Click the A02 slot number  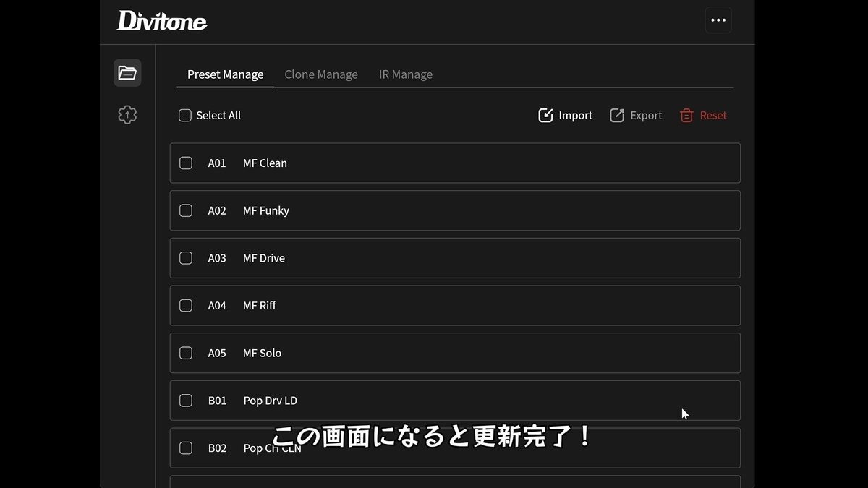point(217,210)
